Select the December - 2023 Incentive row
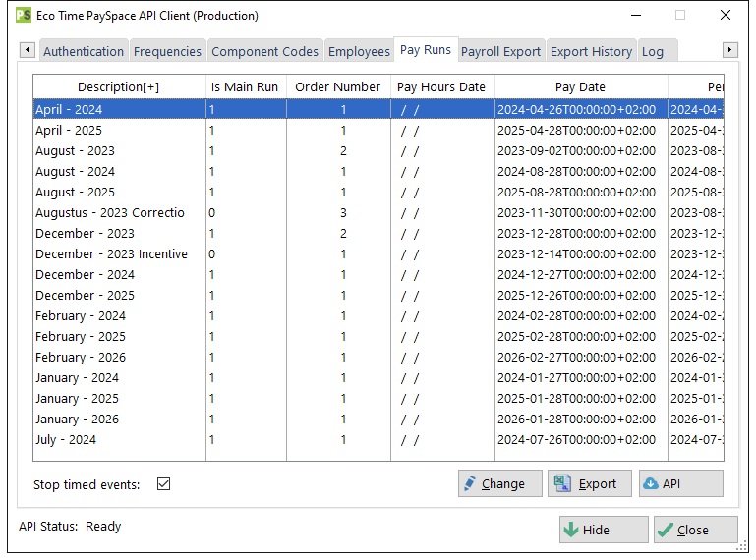Screen dimensions: 756x560 378,254
